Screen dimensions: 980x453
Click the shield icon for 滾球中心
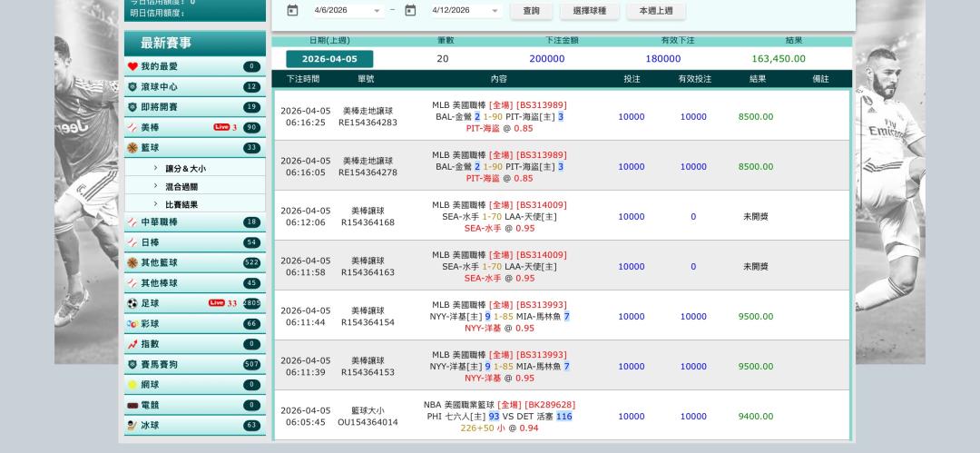(132, 87)
